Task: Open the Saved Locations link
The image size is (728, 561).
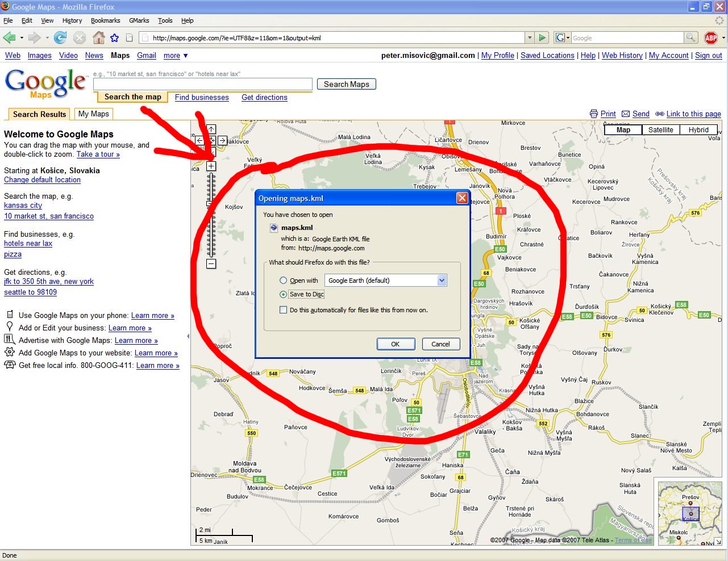Action: (547, 56)
